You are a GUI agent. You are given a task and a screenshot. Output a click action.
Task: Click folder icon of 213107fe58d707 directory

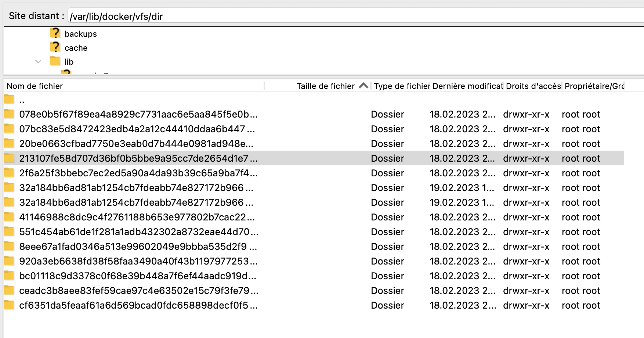tap(9, 158)
